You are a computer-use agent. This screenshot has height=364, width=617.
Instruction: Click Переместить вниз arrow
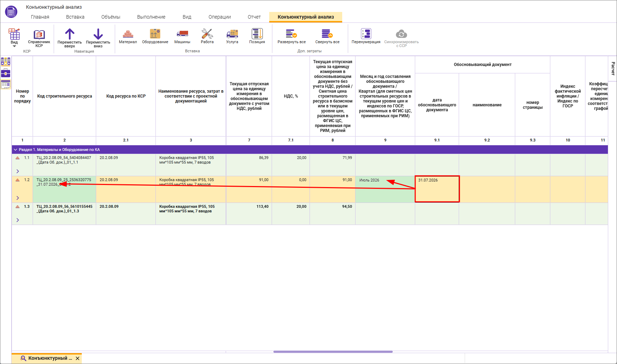click(98, 38)
